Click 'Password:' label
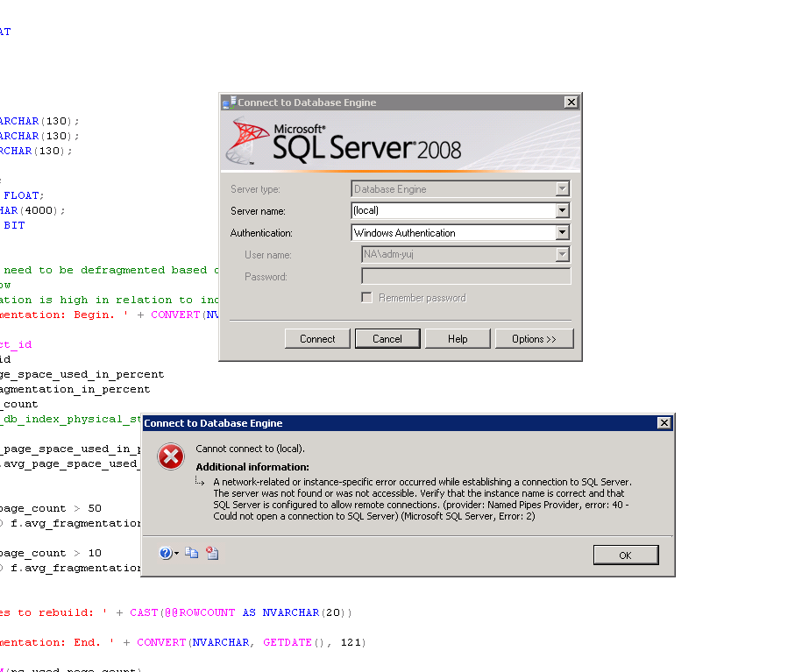788x672 pixels. pyautogui.click(x=266, y=277)
